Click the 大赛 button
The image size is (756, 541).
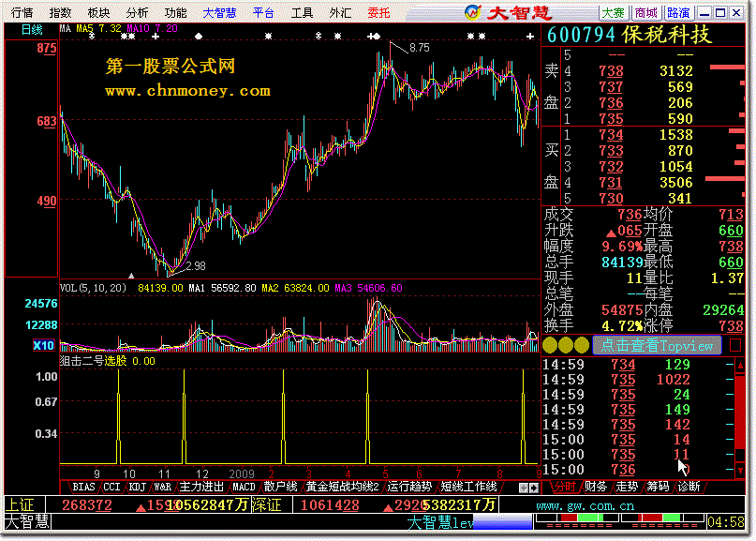[614, 12]
